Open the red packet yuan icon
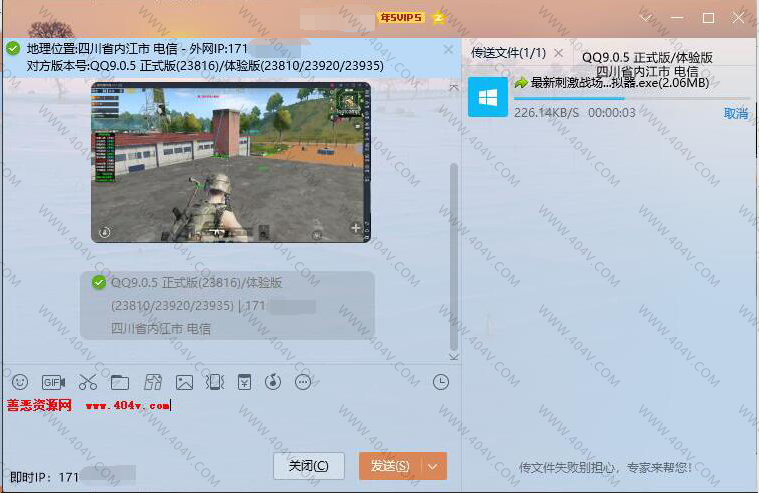Screen dimensions: 759x493 point(244,382)
